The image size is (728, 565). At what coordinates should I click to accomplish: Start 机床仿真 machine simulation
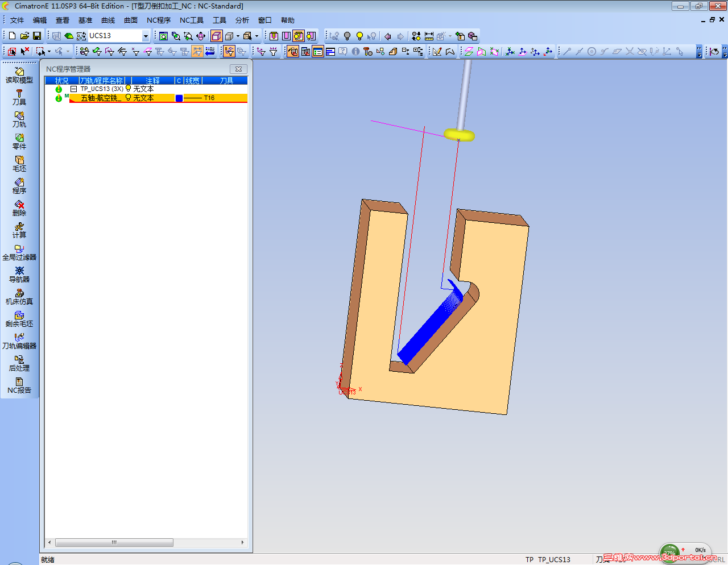[x=19, y=297]
